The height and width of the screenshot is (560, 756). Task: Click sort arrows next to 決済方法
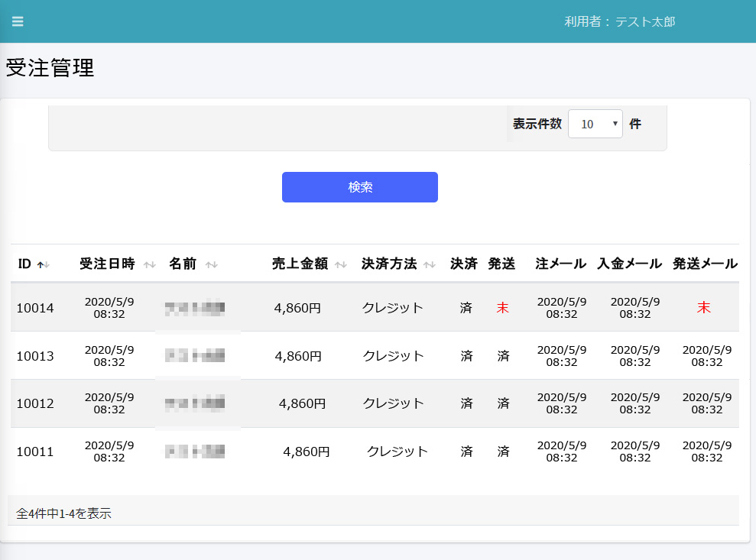point(430,264)
